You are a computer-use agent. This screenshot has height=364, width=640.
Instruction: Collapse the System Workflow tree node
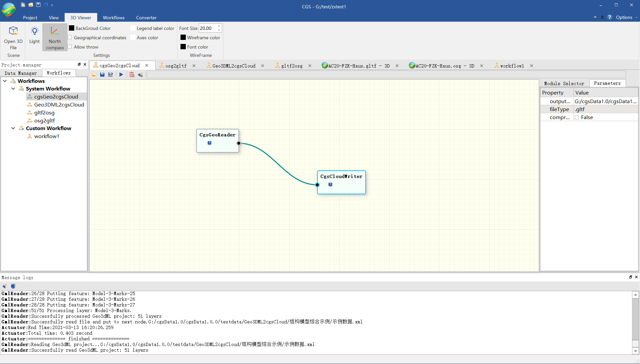point(13,89)
